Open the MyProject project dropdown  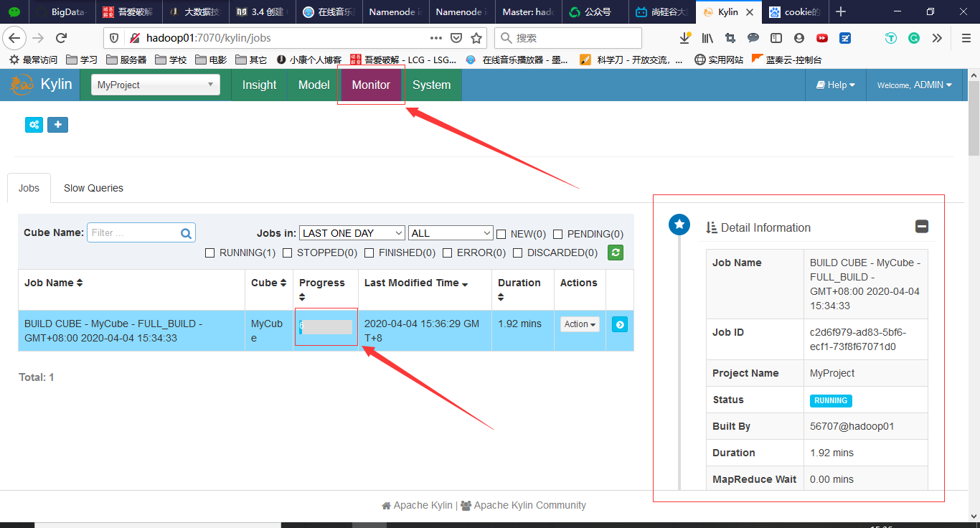(x=156, y=85)
